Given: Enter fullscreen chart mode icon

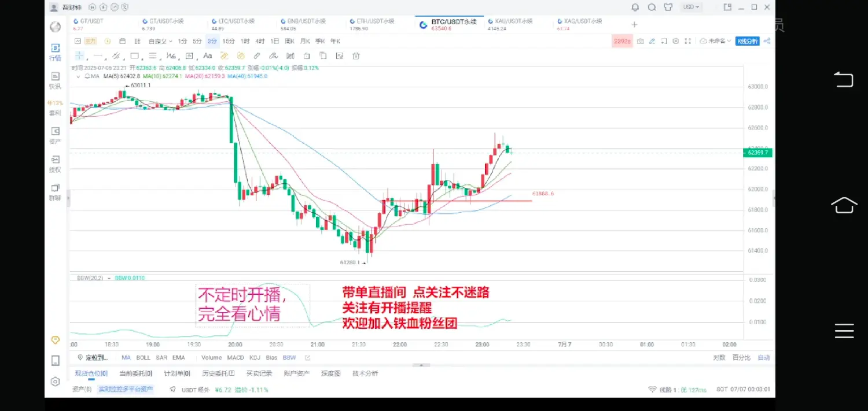Looking at the screenshot, I should tap(687, 41).
